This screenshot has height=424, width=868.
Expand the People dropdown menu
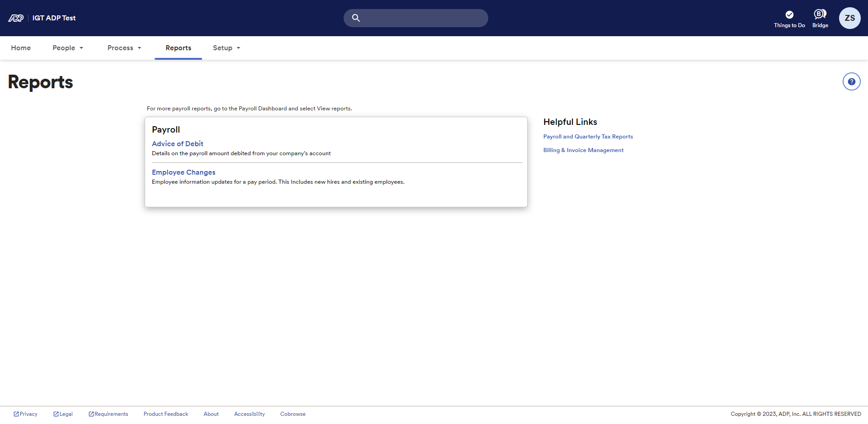(68, 48)
